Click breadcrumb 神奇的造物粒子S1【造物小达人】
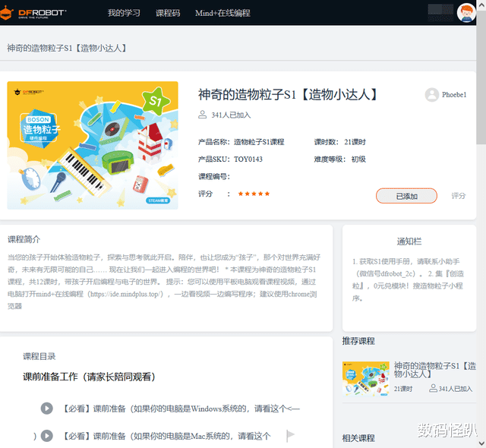Screen dimensions: 486x448 (x=67, y=49)
